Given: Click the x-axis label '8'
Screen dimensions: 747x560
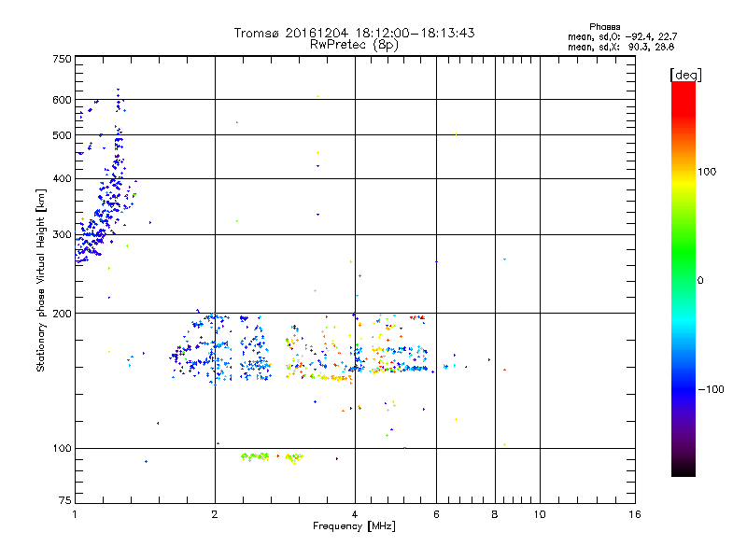Looking at the screenshot, I should (495, 514).
